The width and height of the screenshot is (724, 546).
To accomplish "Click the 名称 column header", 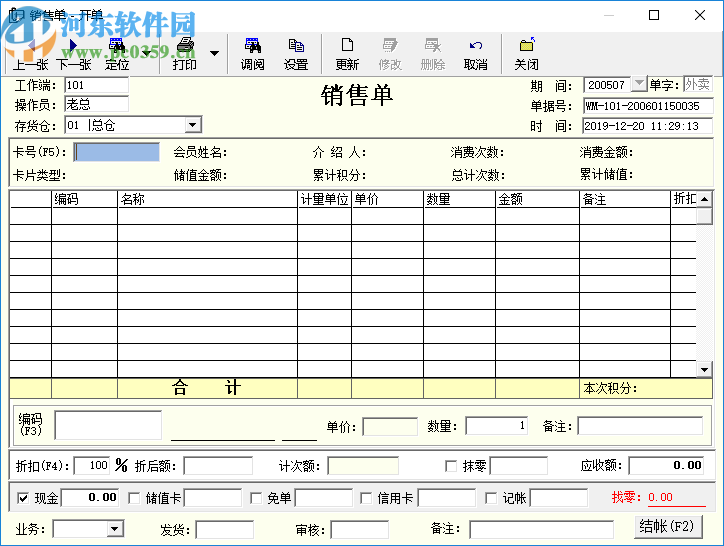I will (x=207, y=199).
